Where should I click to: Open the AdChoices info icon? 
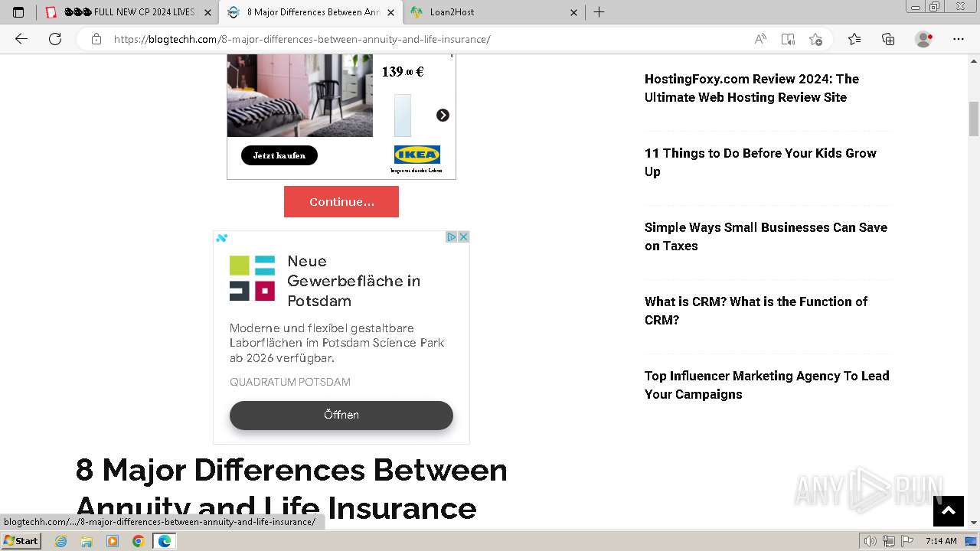tap(452, 237)
